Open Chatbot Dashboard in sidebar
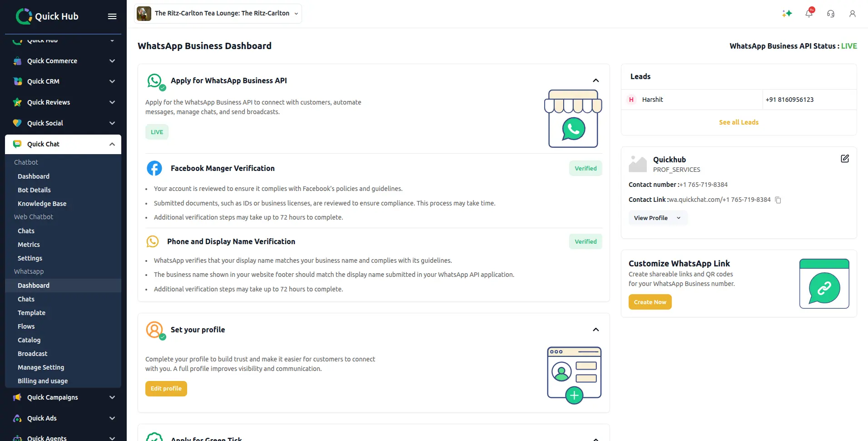The width and height of the screenshot is (868, 441). (34, 176)
